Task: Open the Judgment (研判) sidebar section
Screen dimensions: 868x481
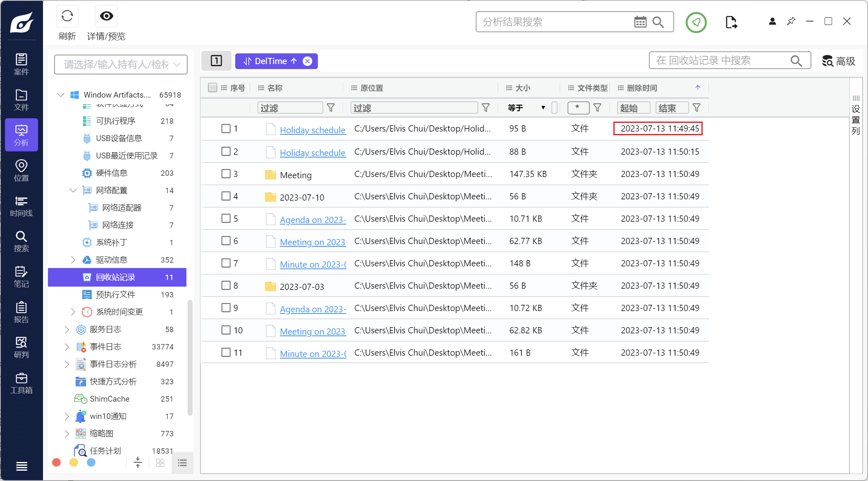Action: (x=21, y=347)
